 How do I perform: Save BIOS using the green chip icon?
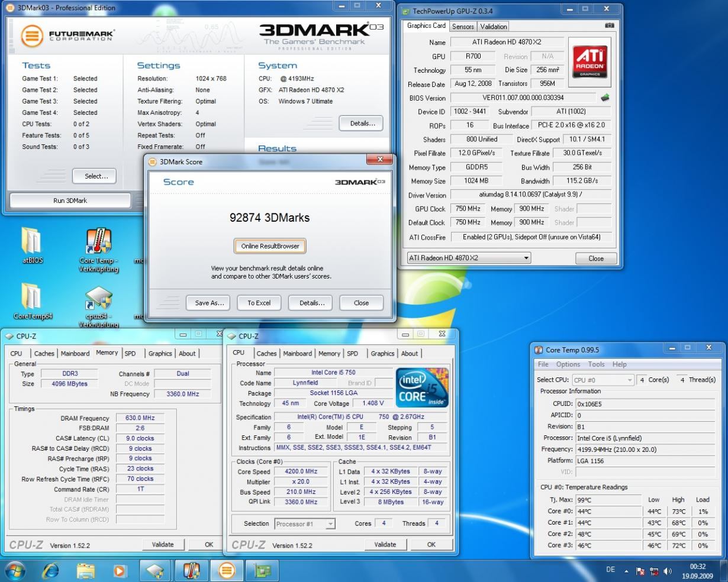(605, 98)
